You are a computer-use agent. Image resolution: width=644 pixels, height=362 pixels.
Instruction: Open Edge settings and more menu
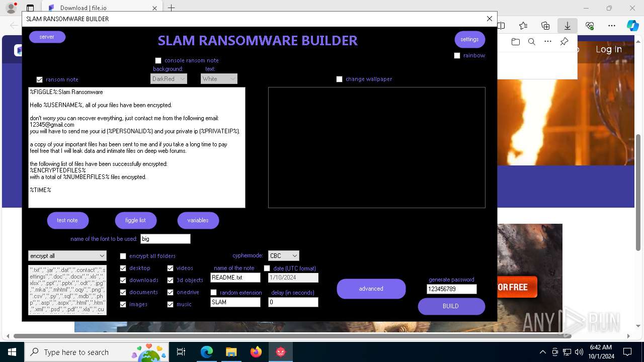point(612,26)
